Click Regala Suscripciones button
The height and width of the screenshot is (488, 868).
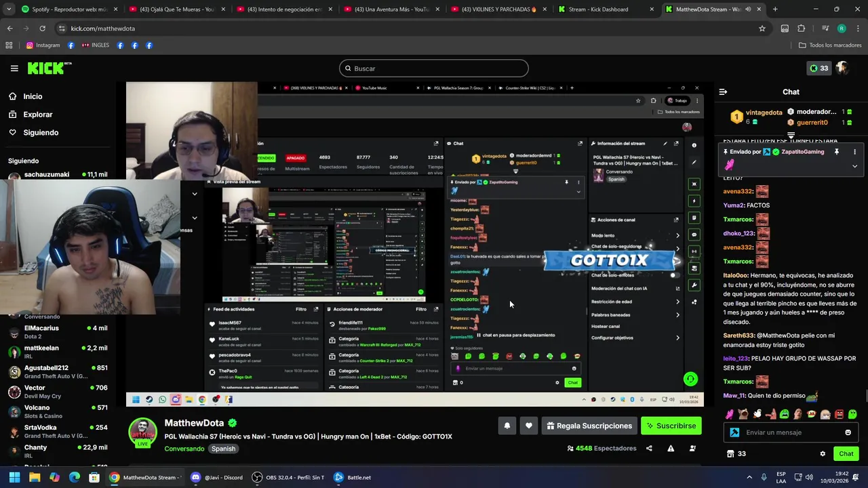(x=589, y=426)
